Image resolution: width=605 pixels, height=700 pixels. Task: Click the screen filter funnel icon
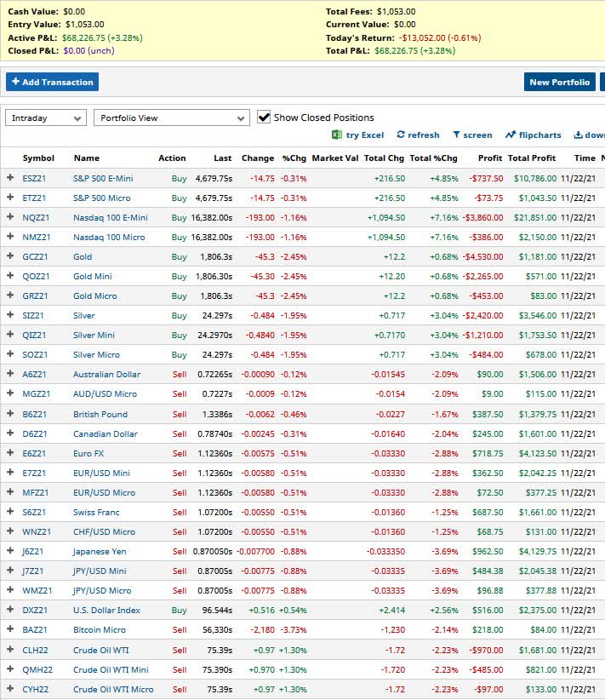pyautogui.click(x=456, y=135)
